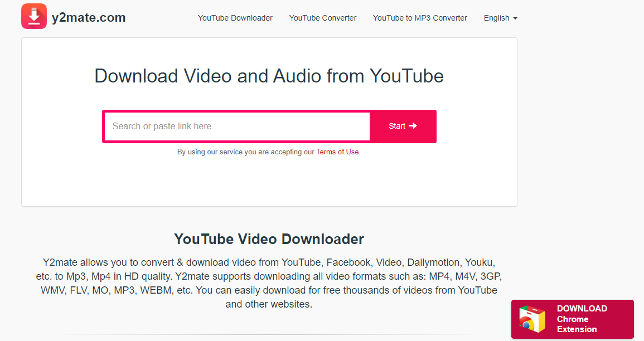
Task: Open the YouTube Downloader page
Action: (x=235, y=18)
